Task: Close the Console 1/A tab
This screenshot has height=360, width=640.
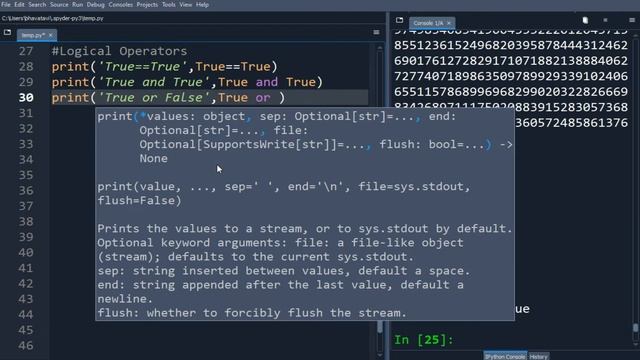Action: [x=449, y=23]
